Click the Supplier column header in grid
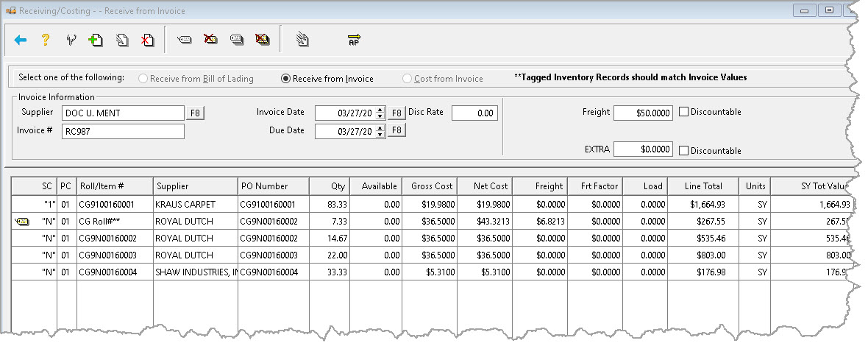The height and width of the screenshot is (346, 868). pos(196,186)
